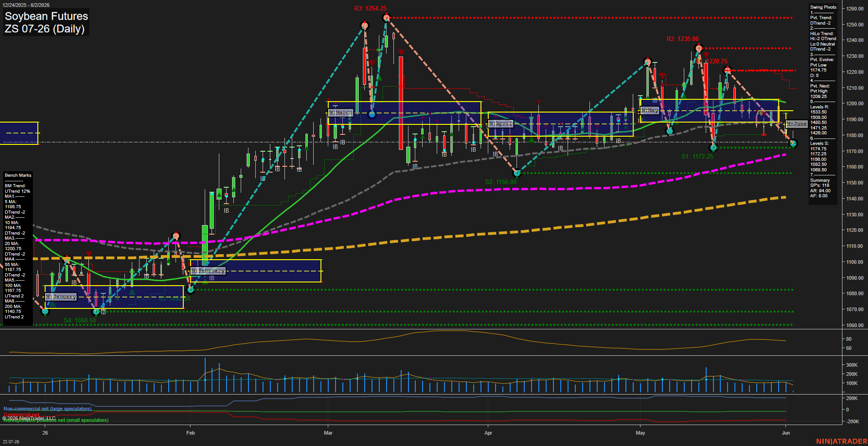Select the R2: 1235.00 resistance label
The image size is (868, 446).
682,39
